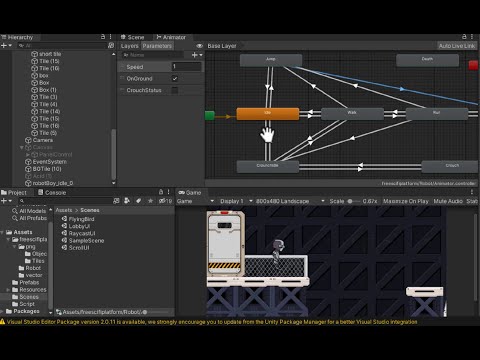Toggle the CrouchStatus parameter checkbox

(175, 90)
